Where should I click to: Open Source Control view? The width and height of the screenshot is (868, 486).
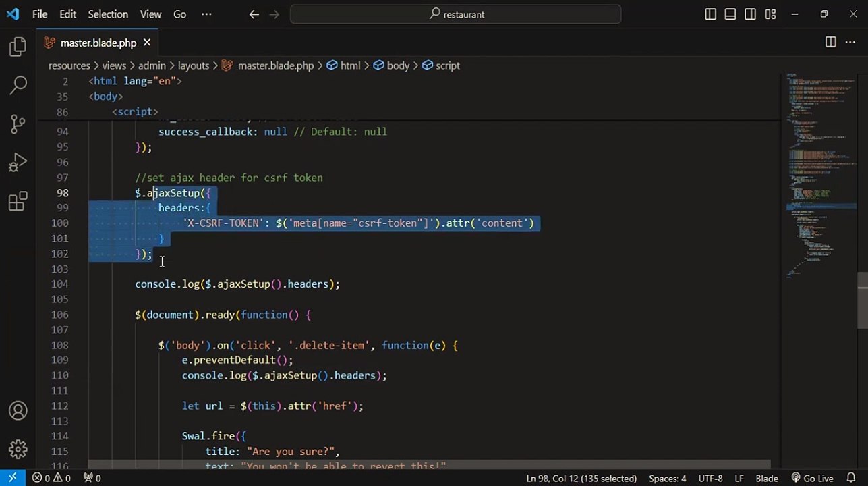pos(18,124)
